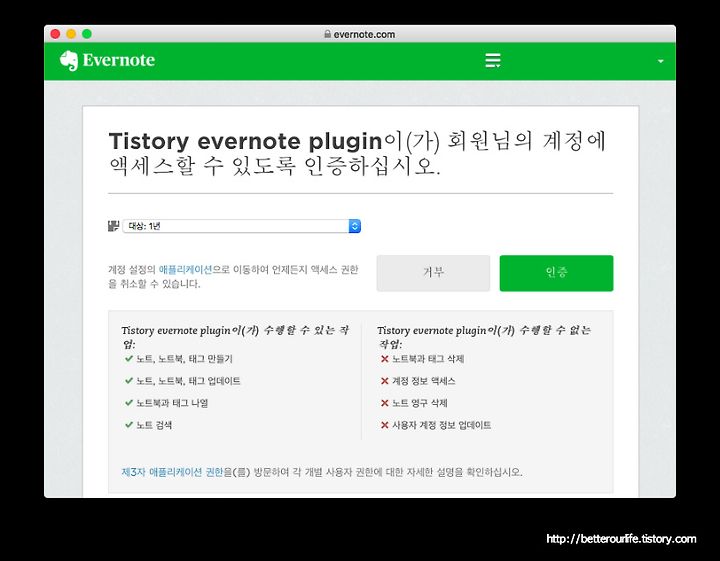Viewport: 720px width, 561px height.
Task: Expand the account dropdown arrow in header
Action: pyautogui.click(x=660, y=61)
